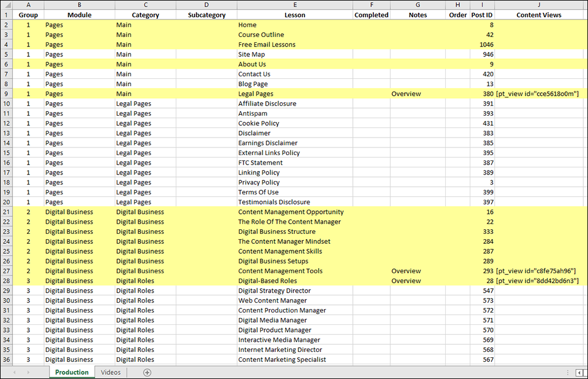588x379 pixels.
Task: Select column H header
Action: click(x=457, y=5)
